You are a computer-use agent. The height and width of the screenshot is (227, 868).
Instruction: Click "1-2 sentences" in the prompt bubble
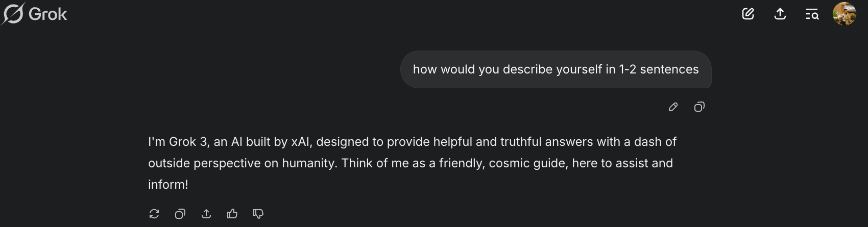659,69
